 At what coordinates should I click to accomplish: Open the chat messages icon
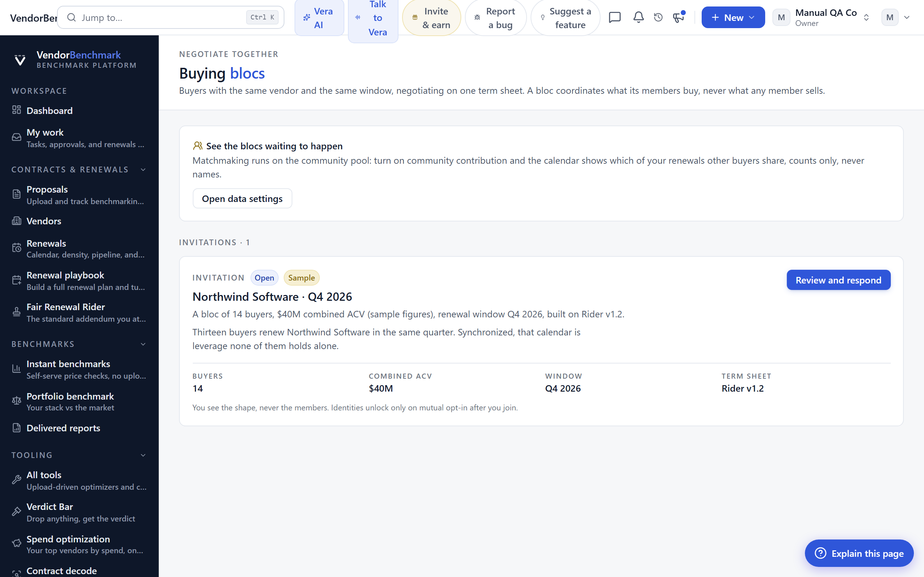pyautogui.click(x=615, y=18)
